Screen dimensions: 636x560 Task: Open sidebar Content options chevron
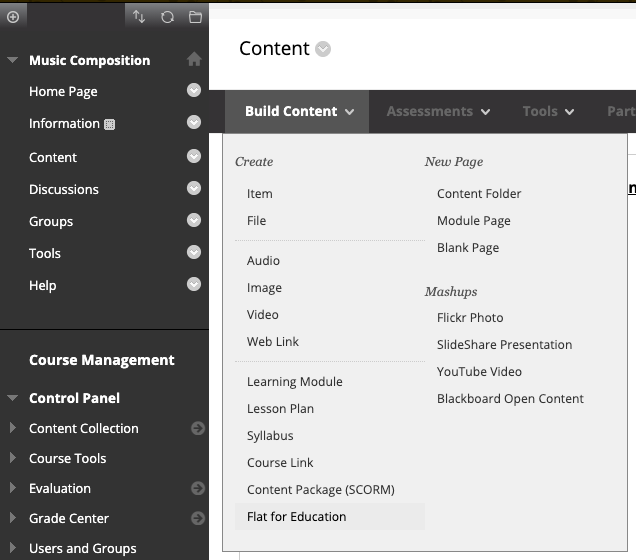[x=194, y=156]
